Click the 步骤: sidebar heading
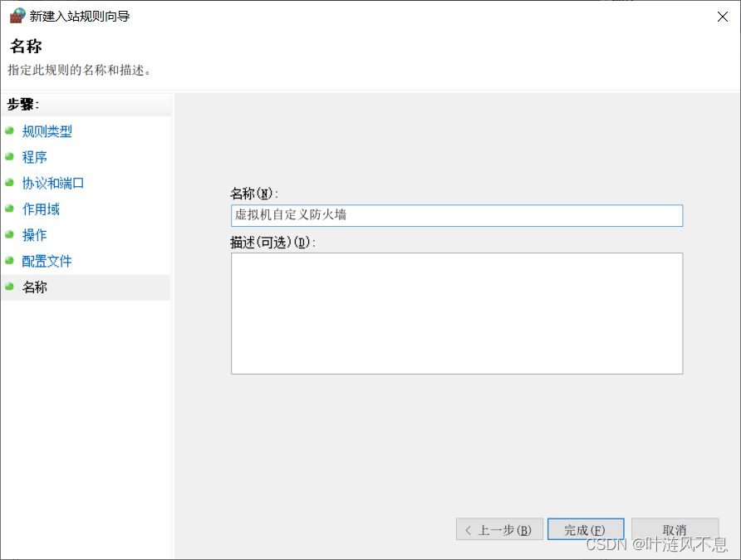This screenshot has width=741, height=560. click(x=22, y=105)
